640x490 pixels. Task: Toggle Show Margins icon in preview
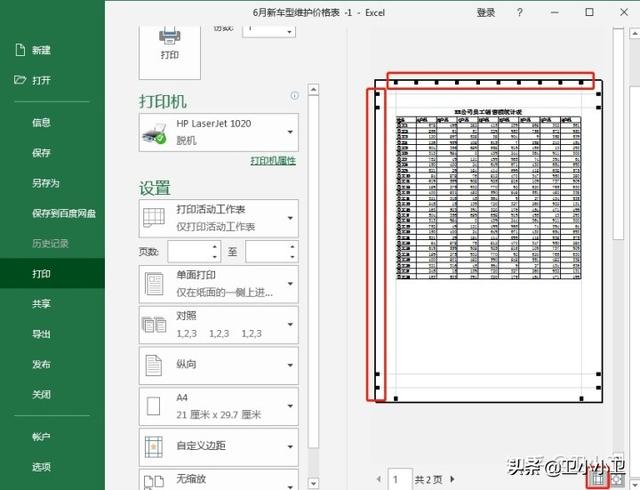click(598, 479)
